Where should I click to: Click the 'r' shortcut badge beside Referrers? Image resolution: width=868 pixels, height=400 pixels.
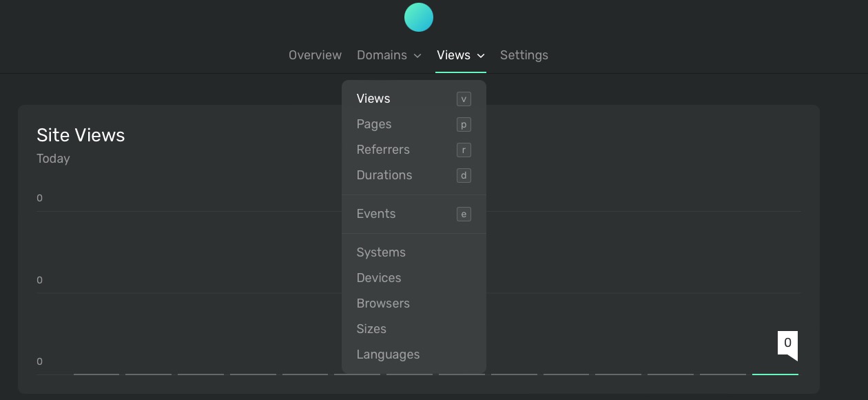tap(464, 150)
